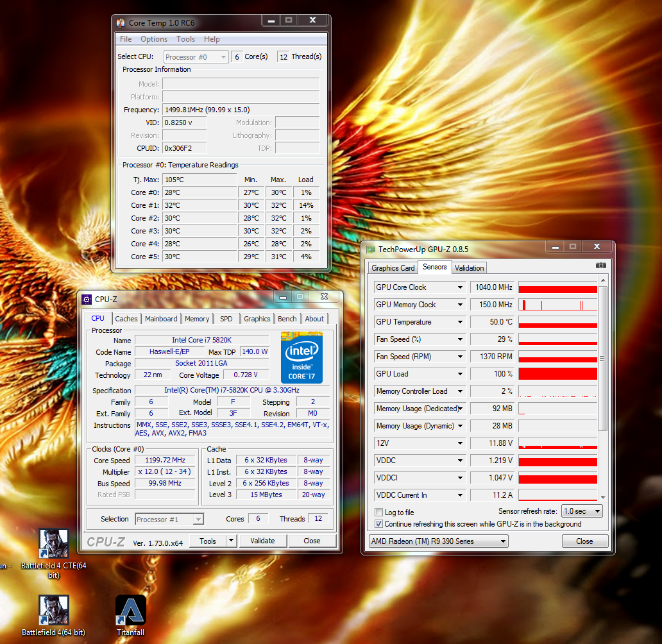Open the Titanfall desktop shortcut
Screen dimensions: 662x644
[x=130, y=615]
